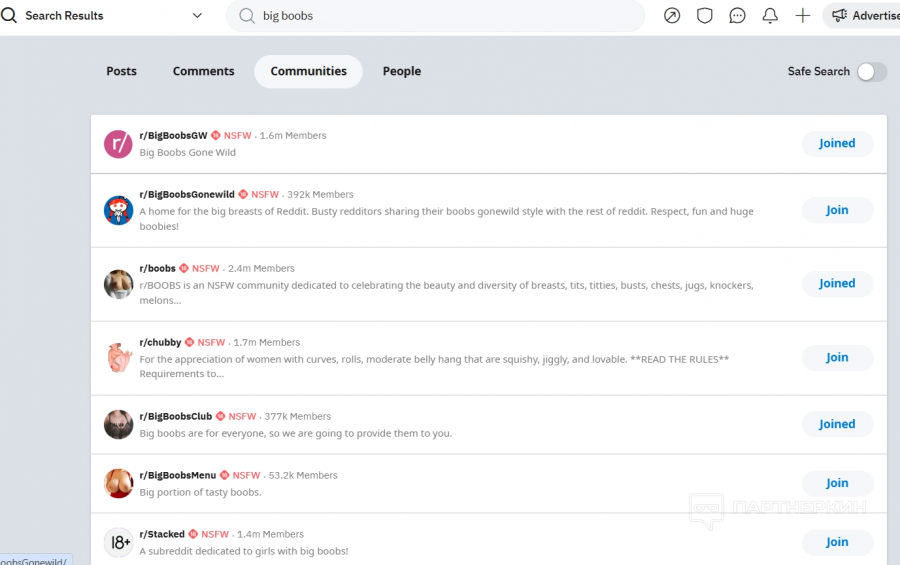The width and height of the screenshot is (900, 565).
Task: Click the '1.6m Members' text
Action: tap(293, 136)
